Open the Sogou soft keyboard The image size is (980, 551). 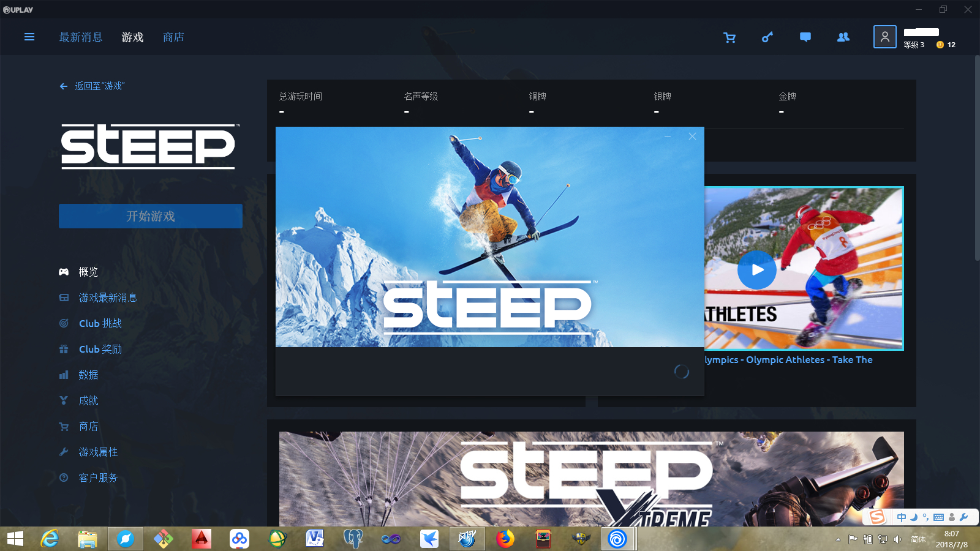tap(938, 517)
